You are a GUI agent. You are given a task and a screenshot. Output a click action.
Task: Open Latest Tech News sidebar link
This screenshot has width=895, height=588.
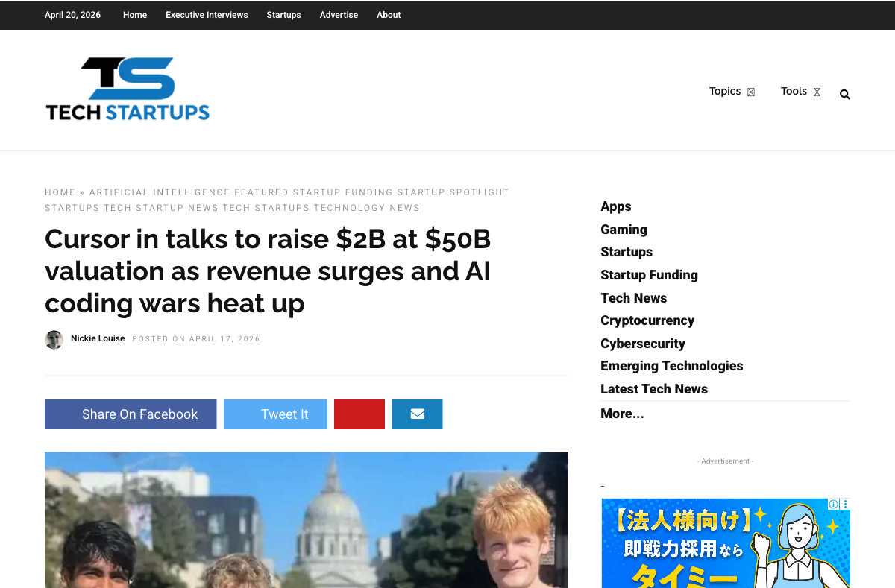point(654,389)
